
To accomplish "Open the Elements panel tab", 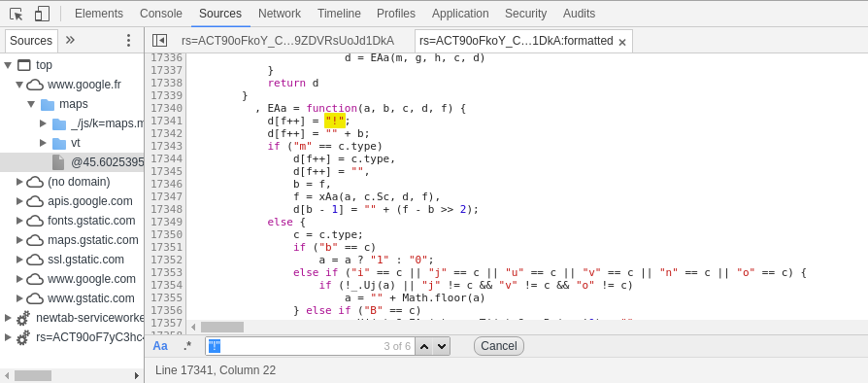I will point(98,14).
